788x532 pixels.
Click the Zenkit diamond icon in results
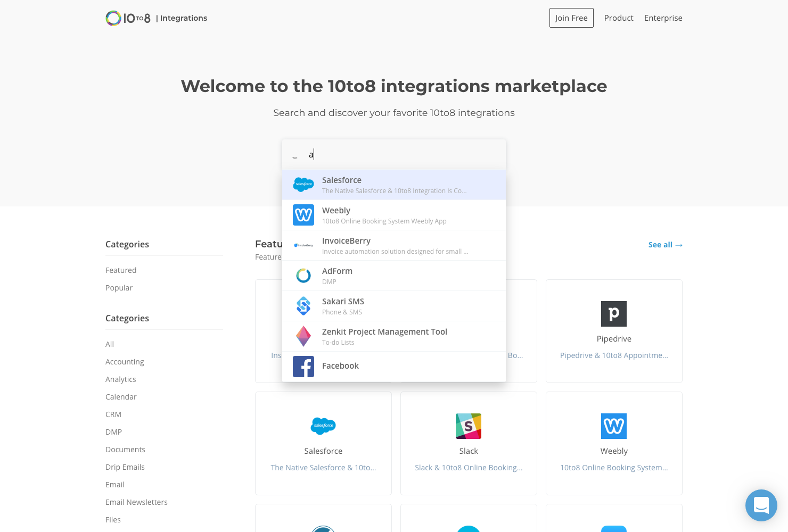(303, 336)
